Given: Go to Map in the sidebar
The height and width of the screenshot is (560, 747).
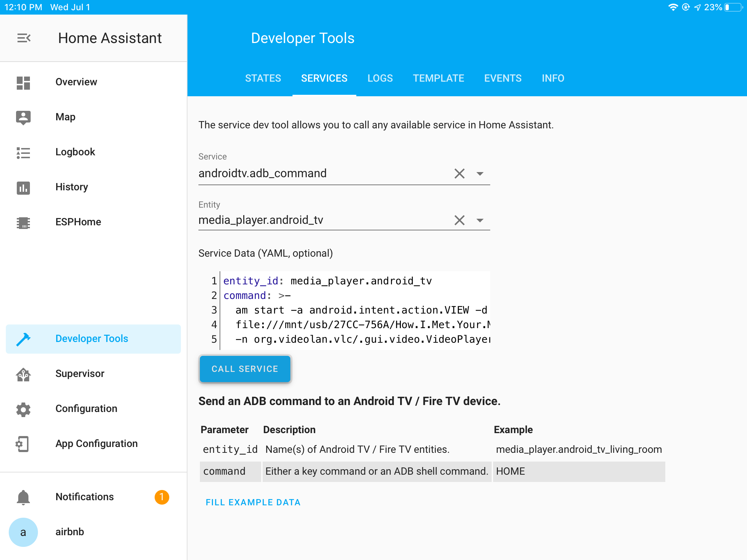Looking at the screenshot, I should pos(93,117).
